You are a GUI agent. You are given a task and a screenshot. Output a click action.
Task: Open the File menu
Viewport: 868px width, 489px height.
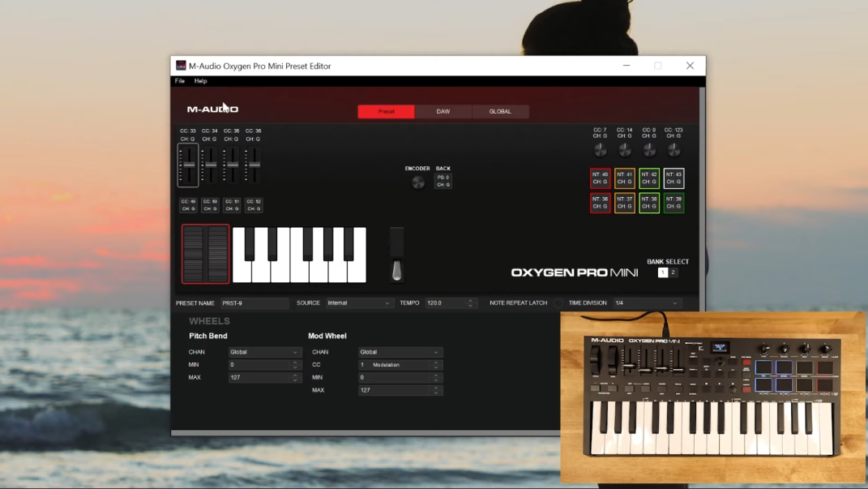[x=180, y=81]
